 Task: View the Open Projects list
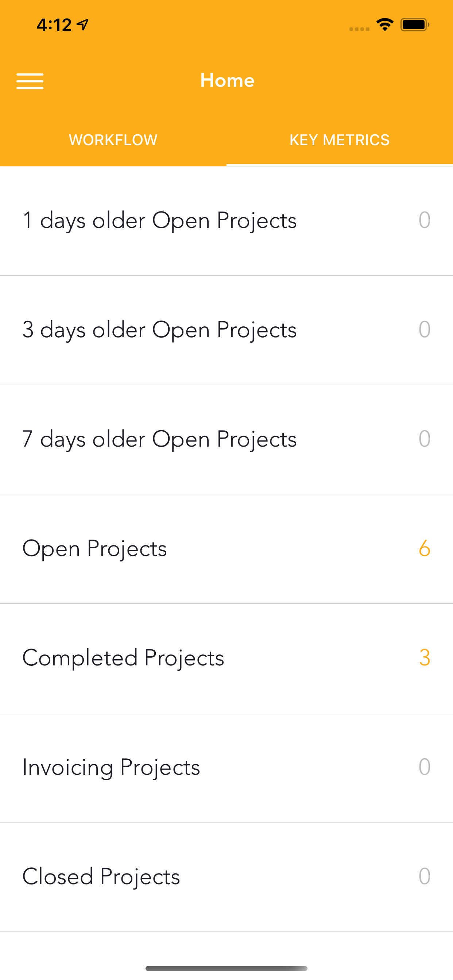tap(226, 549)
